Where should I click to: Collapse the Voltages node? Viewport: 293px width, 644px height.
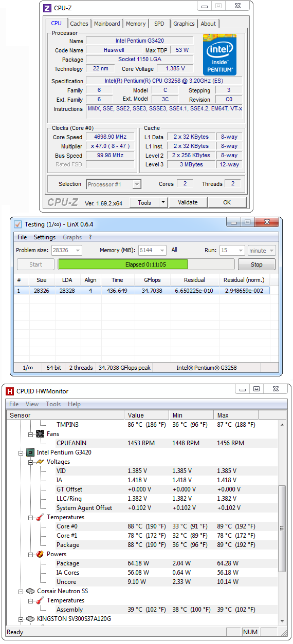click(30, 462)
